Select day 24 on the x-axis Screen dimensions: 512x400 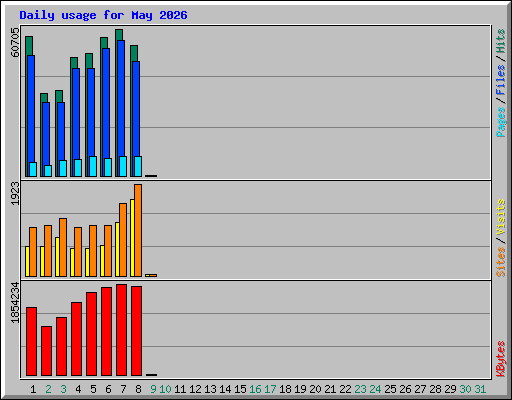[x=375, y=389]
